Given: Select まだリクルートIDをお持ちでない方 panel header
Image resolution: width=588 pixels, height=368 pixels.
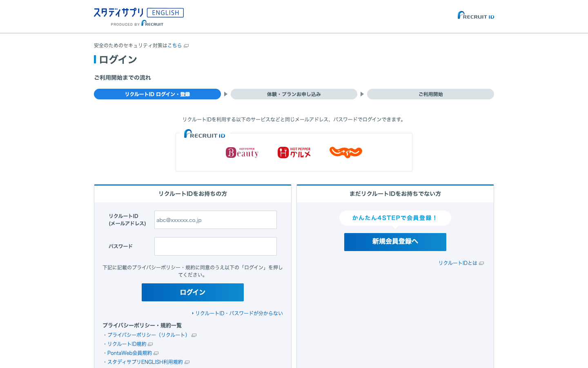Looking at the screenshot, I should [x=395, y=194].
